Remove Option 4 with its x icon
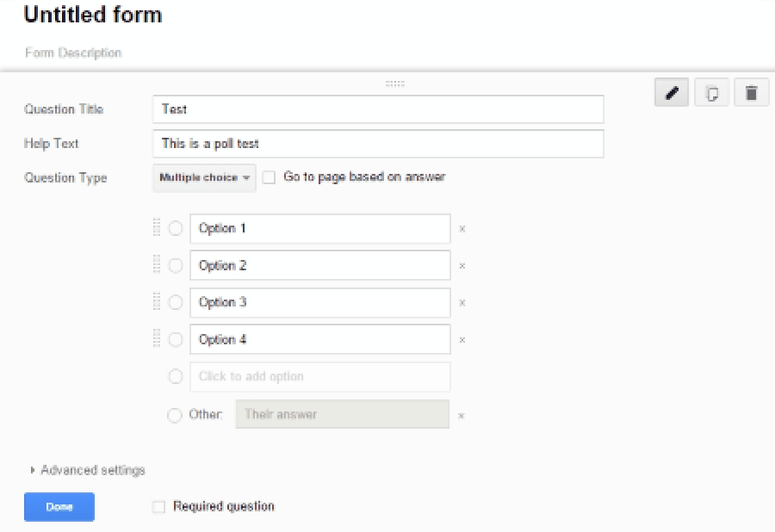Image resolution: width=775 pixels, height=532 pixels. coord(462,340)
